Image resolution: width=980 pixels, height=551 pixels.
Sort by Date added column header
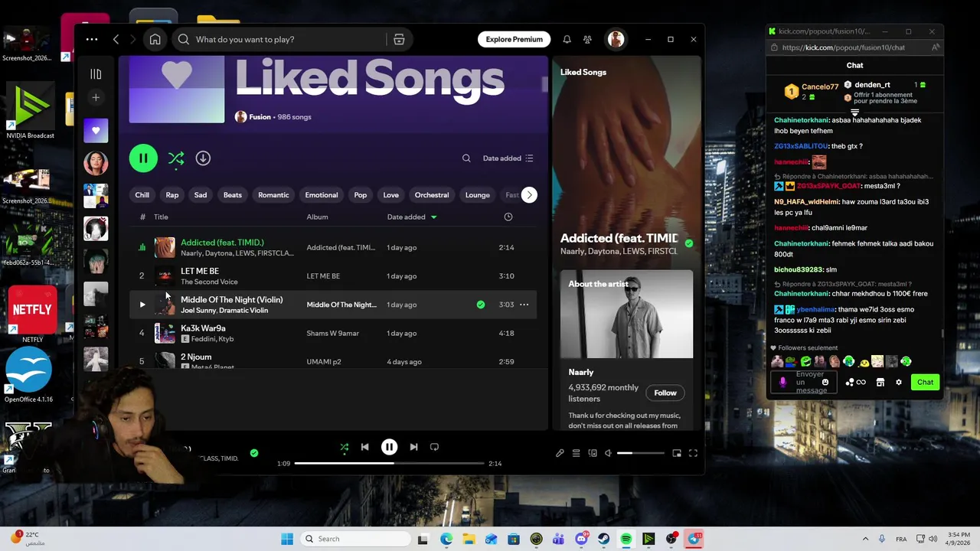pos(412,217)
